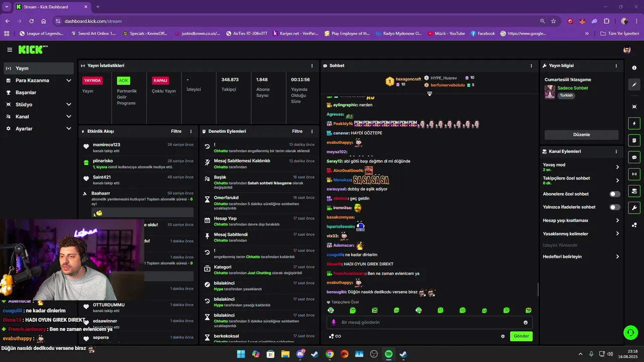Enable Yalnızca ifadelerle sohbet toggle

point(615,207)
